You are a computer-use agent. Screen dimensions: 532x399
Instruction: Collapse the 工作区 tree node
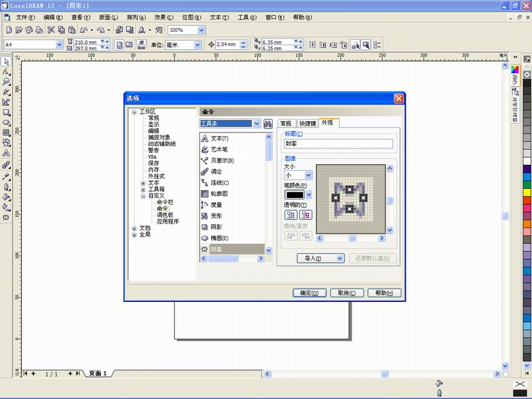pos(134,112)
